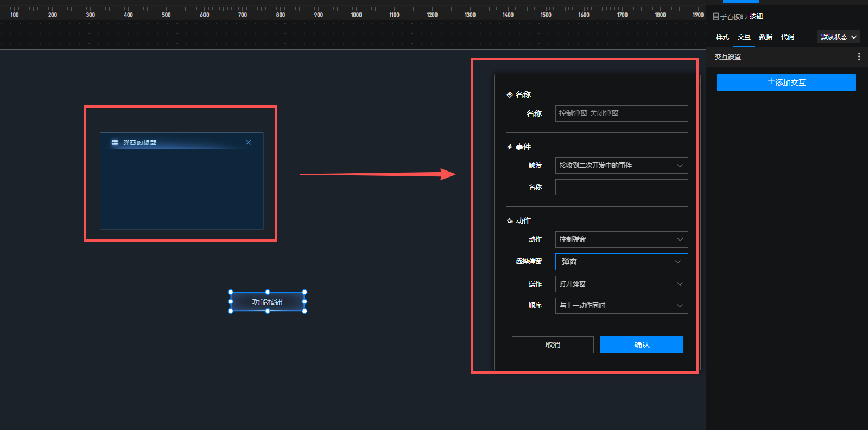The height and width of the screenshot is (430, 868).
Task: Click the lightning icon next to 事件 section
Action: click(x=510, y=147)
